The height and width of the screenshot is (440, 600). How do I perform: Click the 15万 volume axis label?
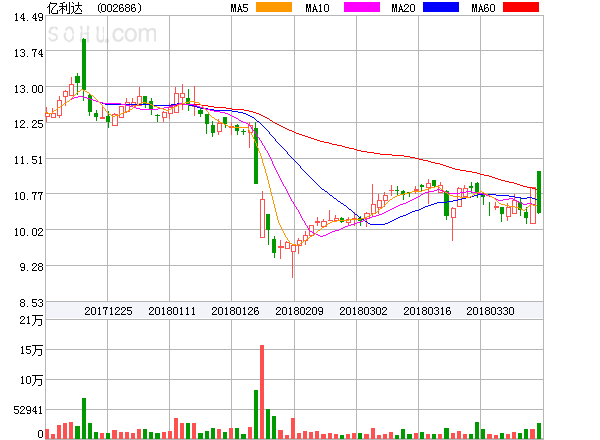coord(31,350)
